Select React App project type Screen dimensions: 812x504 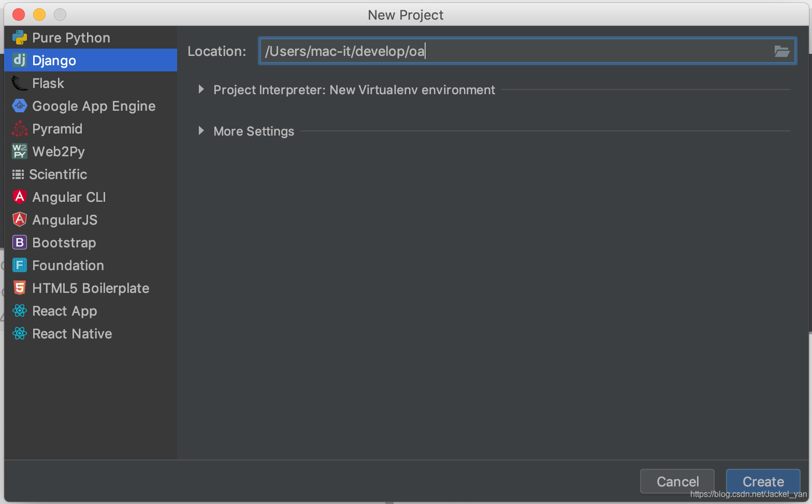pyautogui.click(x=65, y=311)
